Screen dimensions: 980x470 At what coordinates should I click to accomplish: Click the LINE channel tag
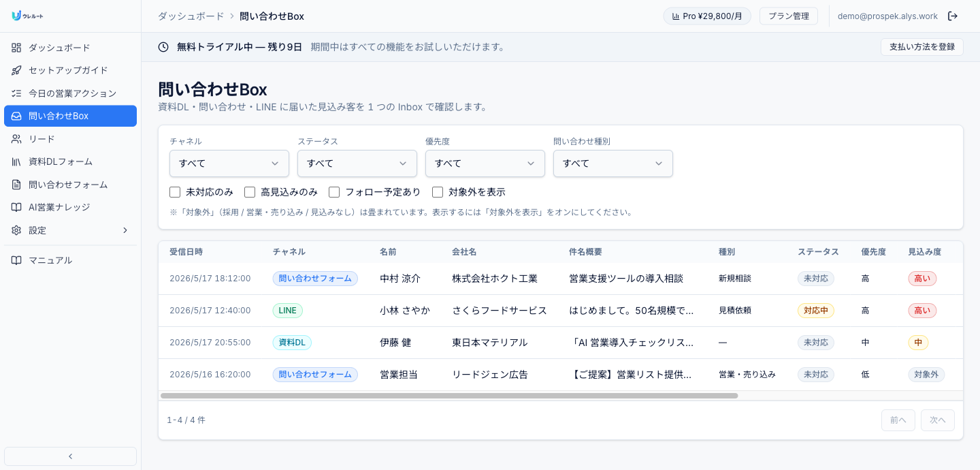[288, 311]
